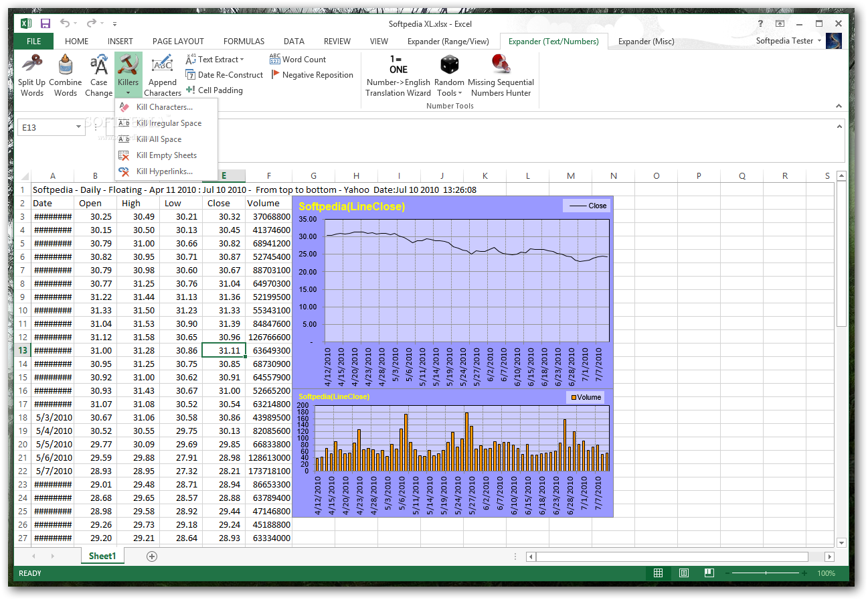Switch to the VIEW tab
Image resolution: width=868 pixels, height=600 pixels.
tap(379, 41)
